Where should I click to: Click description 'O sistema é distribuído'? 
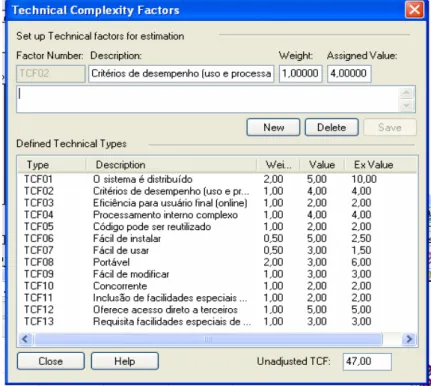tap(143, 179)
